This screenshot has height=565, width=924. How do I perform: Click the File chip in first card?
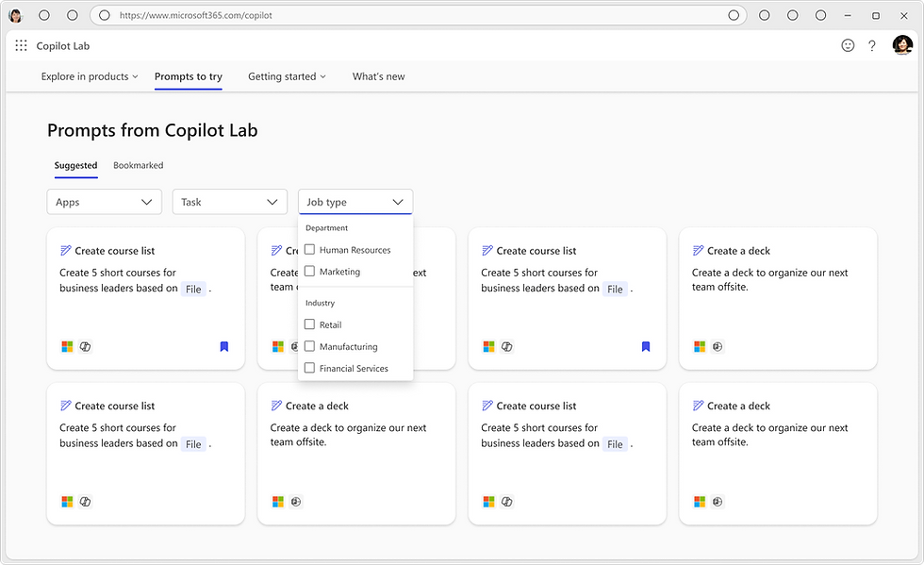[193, 289]
